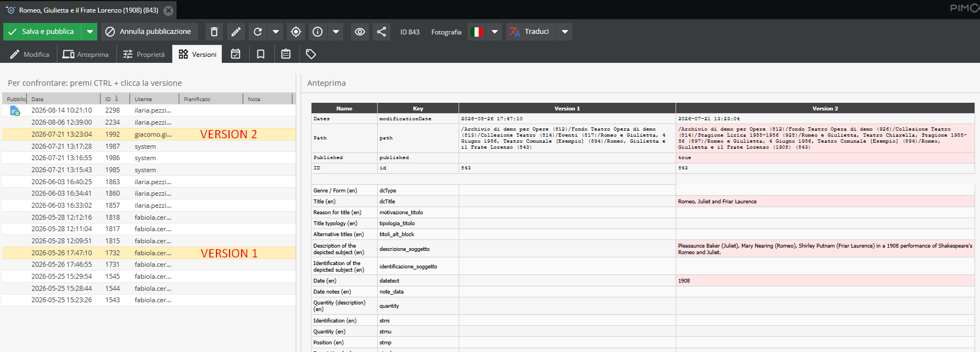
Task: Click the pencil rename icon in toolbar
Action: click(x=236, y=32)
